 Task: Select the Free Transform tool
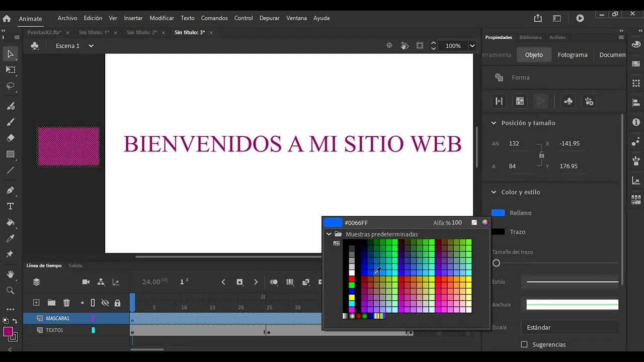(x=10, y=70)
